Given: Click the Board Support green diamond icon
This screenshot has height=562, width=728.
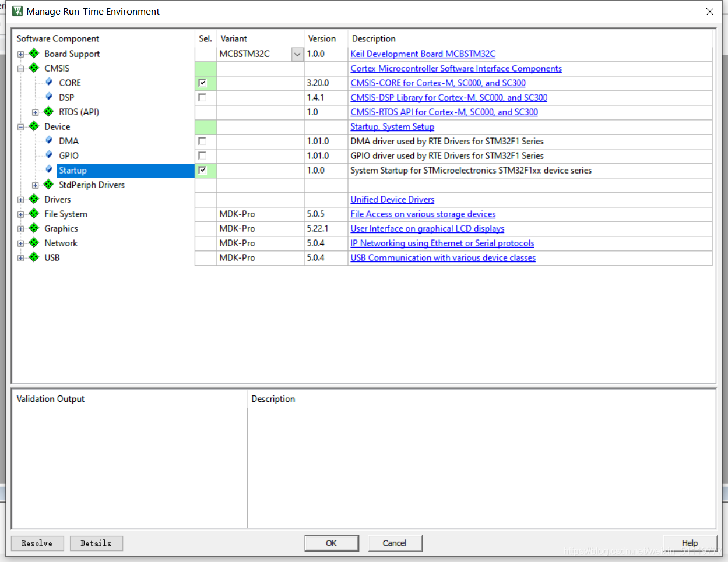Looking at the screenshot, I should click(34, 54).
